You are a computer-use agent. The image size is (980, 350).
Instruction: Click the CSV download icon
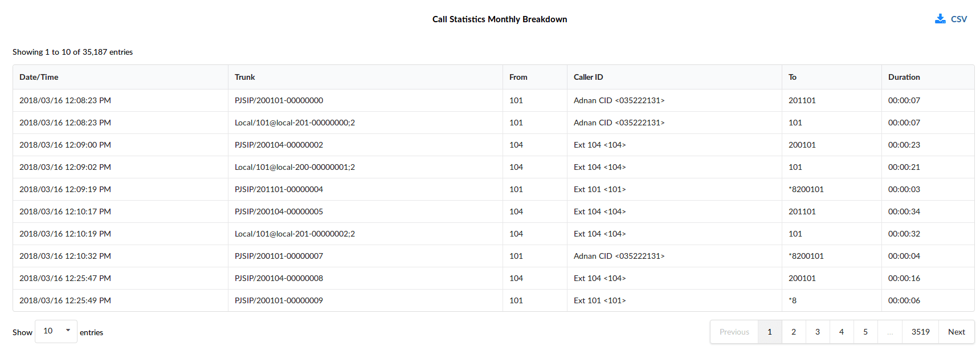(940, 19)
